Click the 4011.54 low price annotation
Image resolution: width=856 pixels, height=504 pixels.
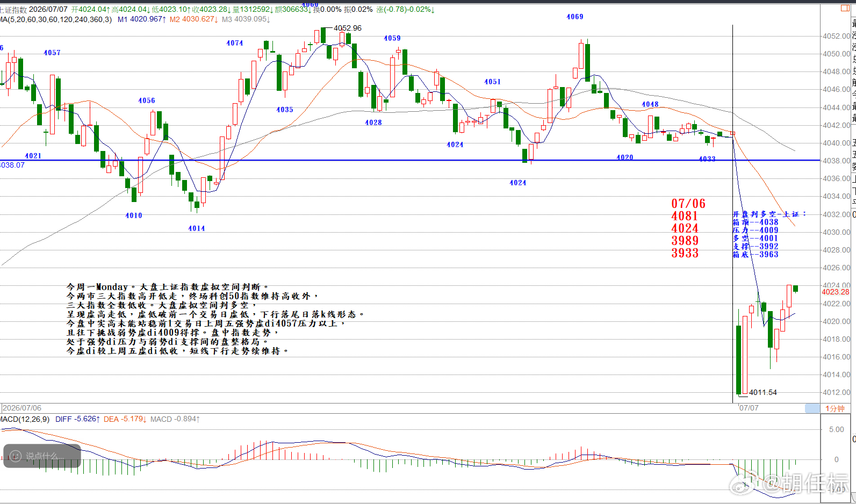pos(763,392)
